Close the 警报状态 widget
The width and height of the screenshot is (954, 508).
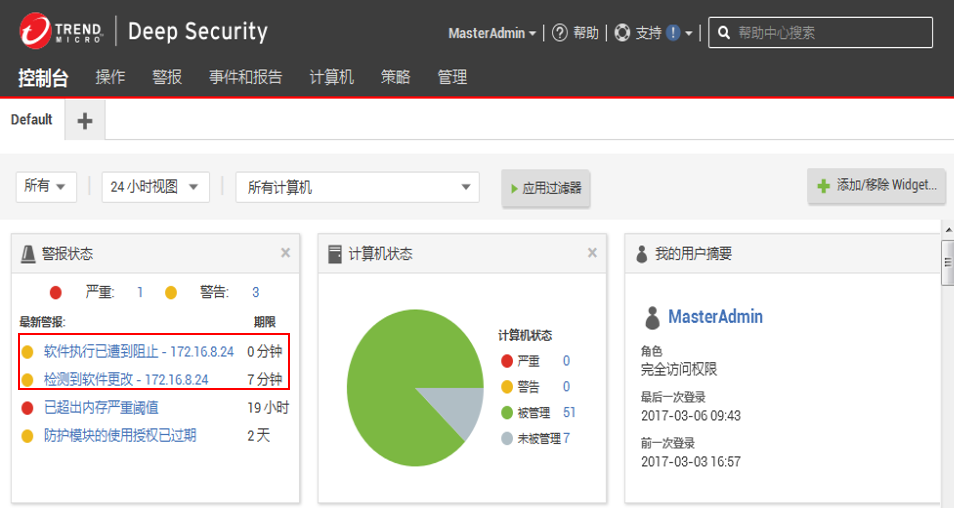pyautogui.click(x=285, y=253)
